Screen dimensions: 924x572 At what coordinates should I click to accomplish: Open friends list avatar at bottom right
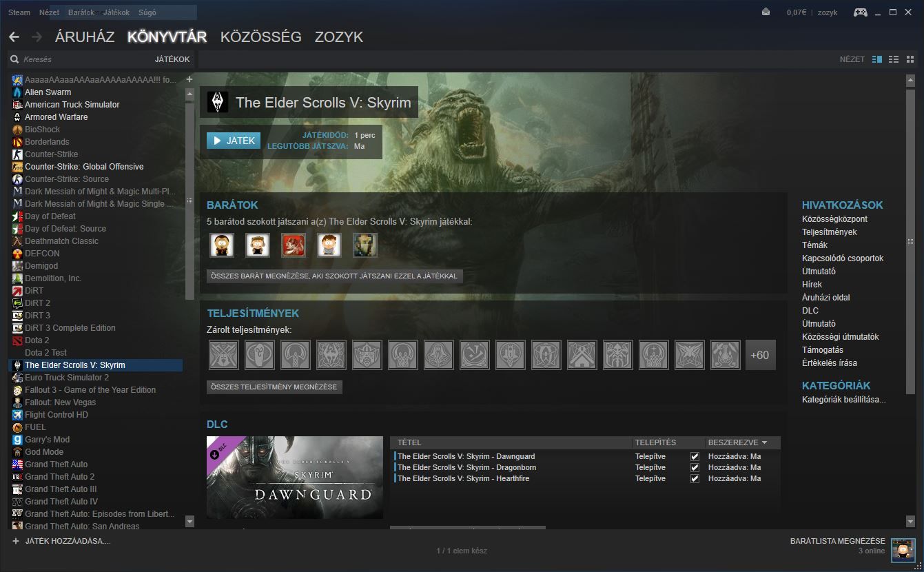[903, 549]
